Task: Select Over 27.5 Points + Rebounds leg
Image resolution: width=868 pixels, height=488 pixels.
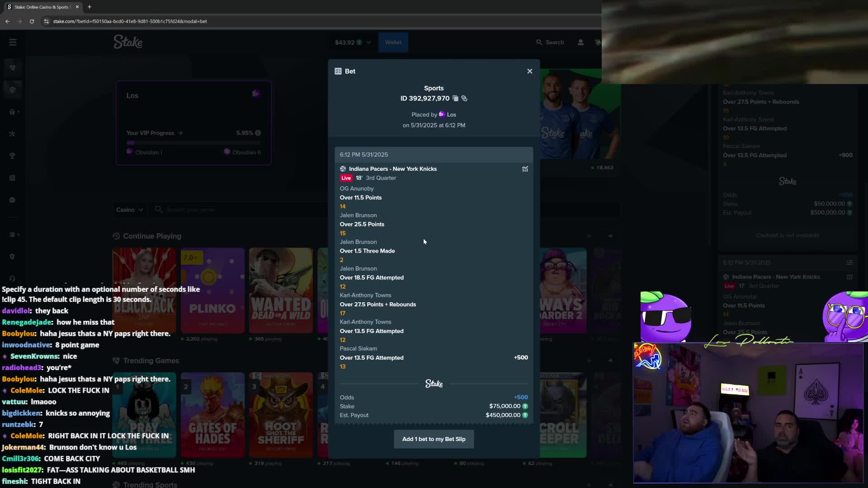Action: [378, 304]
